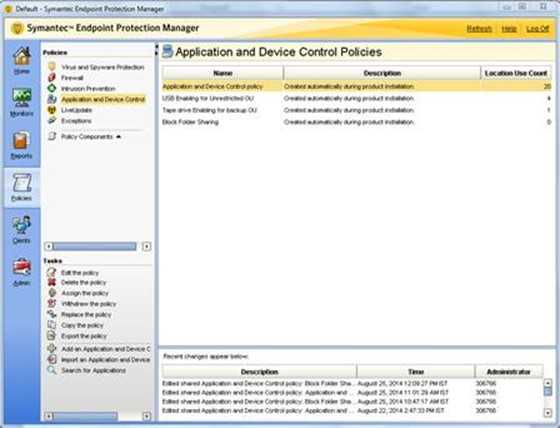Select Application and Device Control policy row

coord(356,86)
